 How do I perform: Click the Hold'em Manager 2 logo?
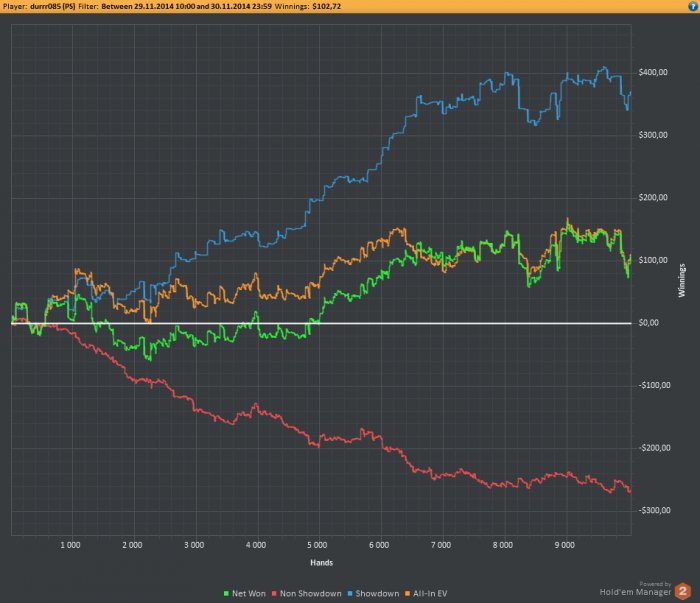682,591
